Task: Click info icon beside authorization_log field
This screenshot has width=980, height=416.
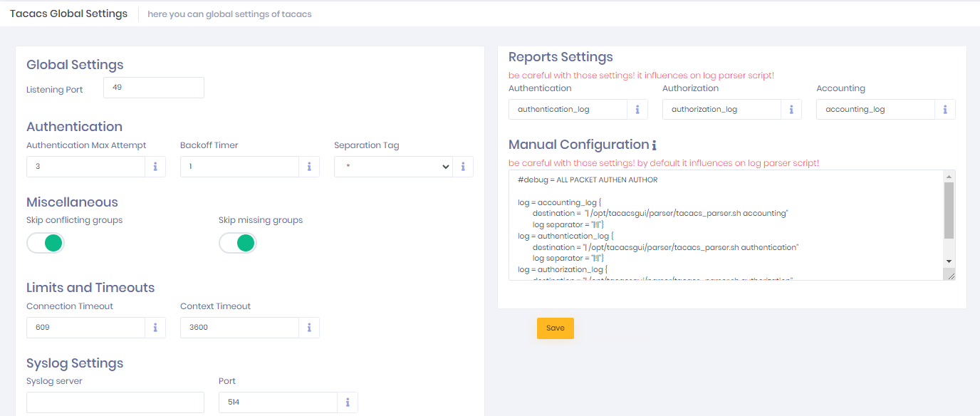Action: coord(791,110)
